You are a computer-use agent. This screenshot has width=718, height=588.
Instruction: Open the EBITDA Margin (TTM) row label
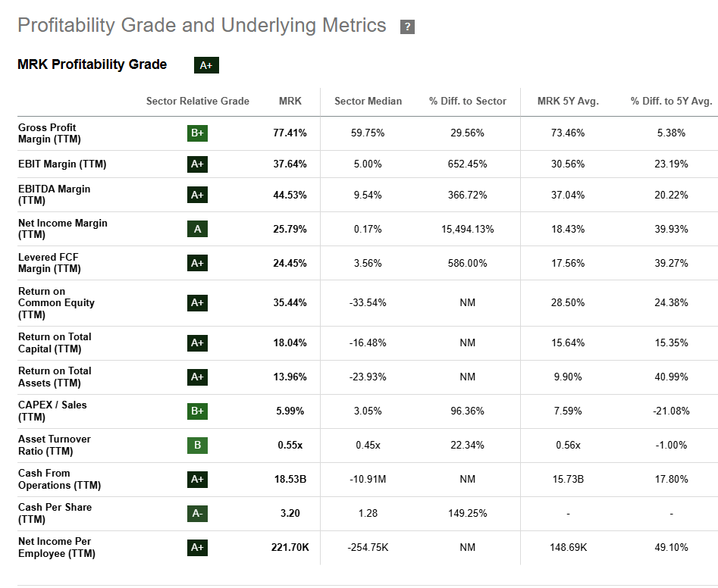coord(54,195)
